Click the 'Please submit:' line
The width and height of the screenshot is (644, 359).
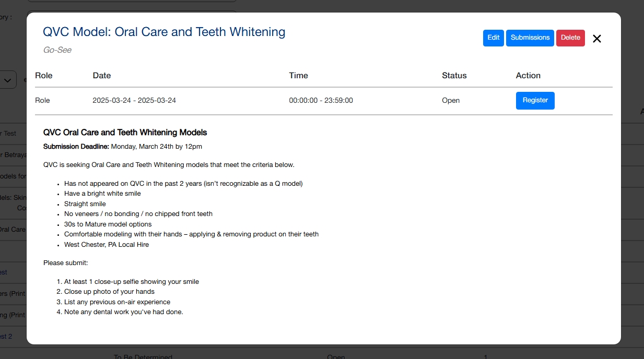(66, 263)
